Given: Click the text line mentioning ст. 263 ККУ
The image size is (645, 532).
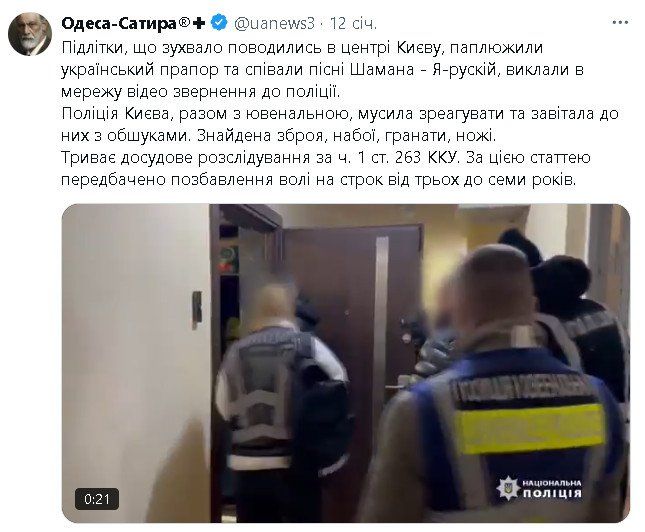Looking at the screenshot, I should coord(326,158).
